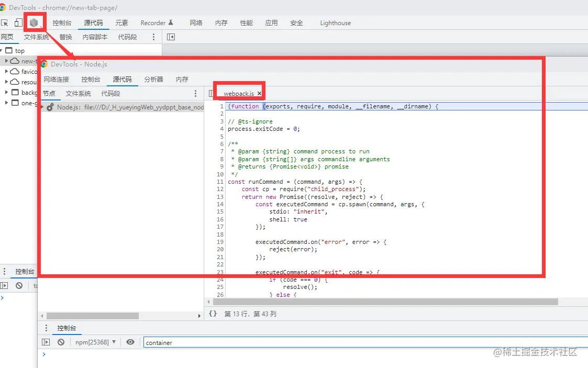Open more tabs menu beside 代码段 in back window
588x368 pixels.
tap(153, 37)
